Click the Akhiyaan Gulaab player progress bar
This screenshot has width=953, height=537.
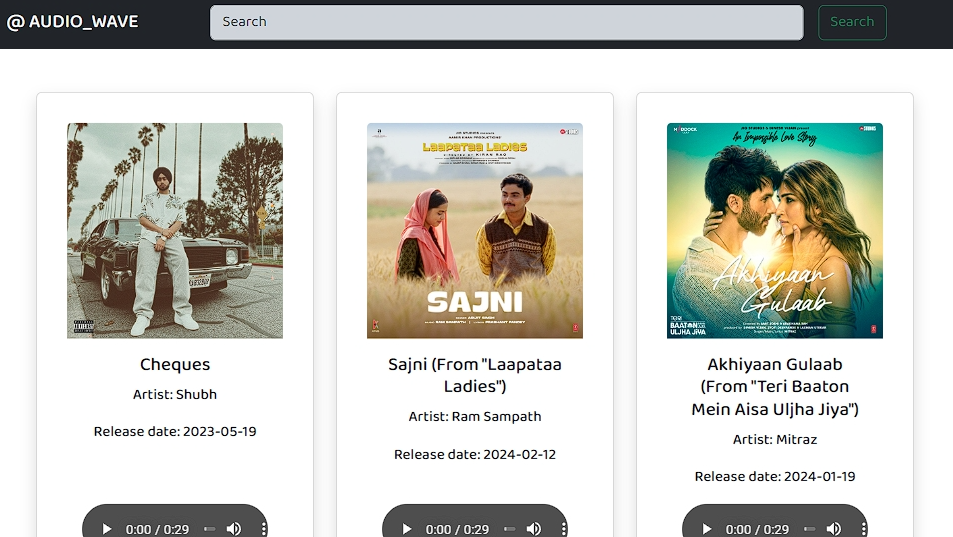click(810, 529)
